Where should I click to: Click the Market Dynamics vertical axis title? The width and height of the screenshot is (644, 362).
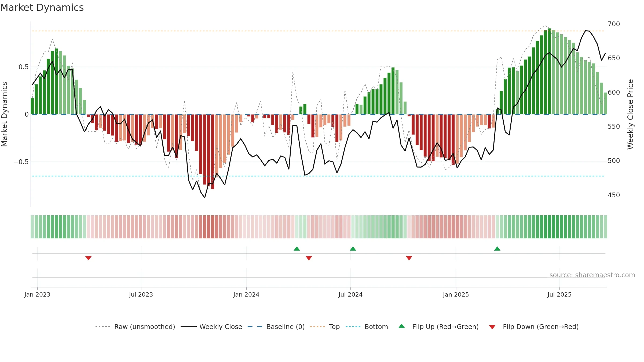[x=4, y=114]
